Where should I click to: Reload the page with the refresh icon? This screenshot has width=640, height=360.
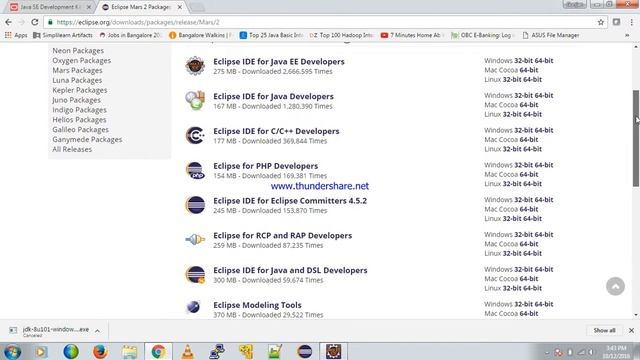pyautogui.click(x=35, y=22)
